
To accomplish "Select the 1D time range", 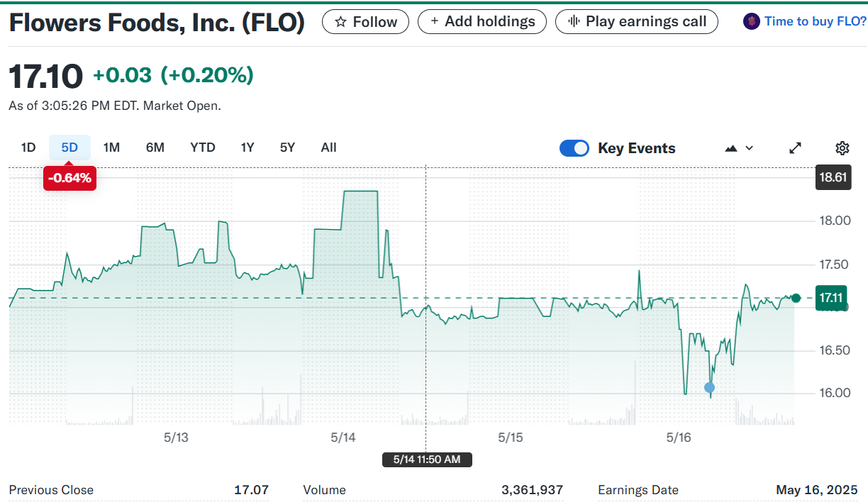I will coord(28,147).
